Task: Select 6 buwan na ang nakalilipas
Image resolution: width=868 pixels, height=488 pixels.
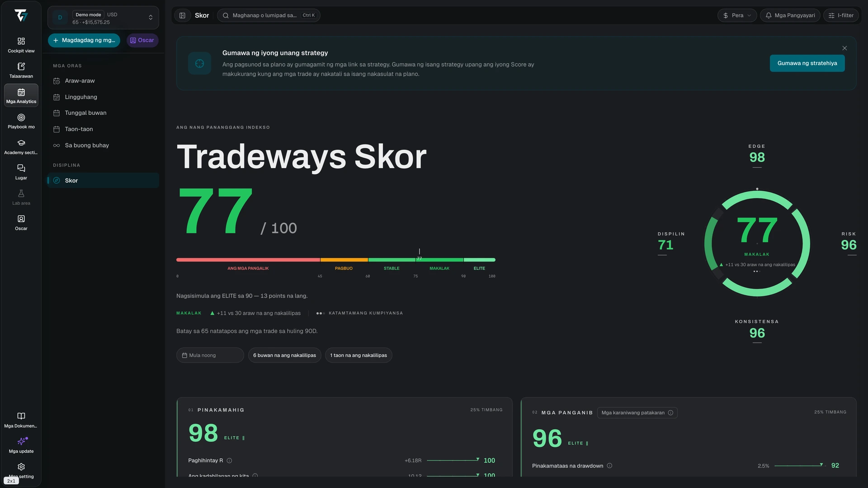Action: [284, 355]
